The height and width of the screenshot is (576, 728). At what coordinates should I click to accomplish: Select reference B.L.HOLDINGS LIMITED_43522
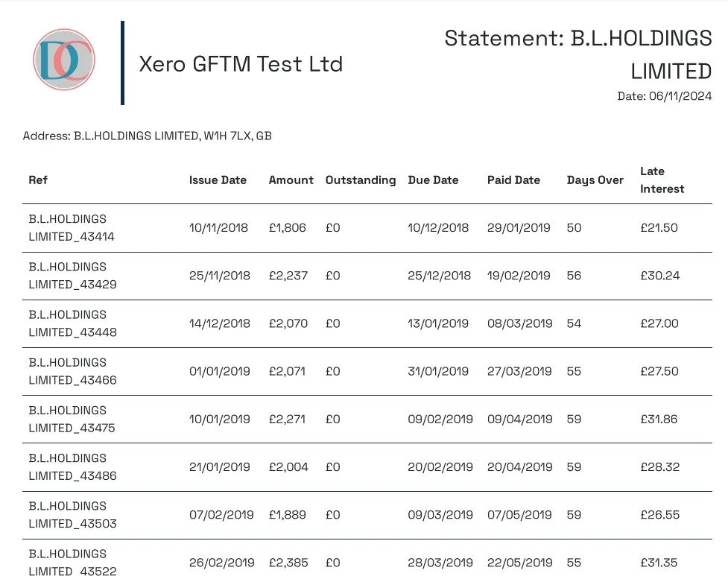72,562
